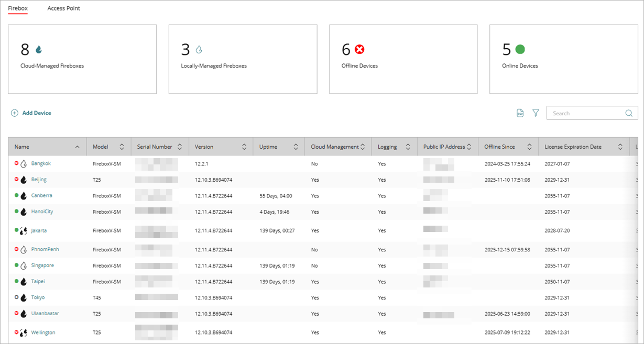Click the green online dot beside Canberra
644x344 pixels.
[16, 195]
